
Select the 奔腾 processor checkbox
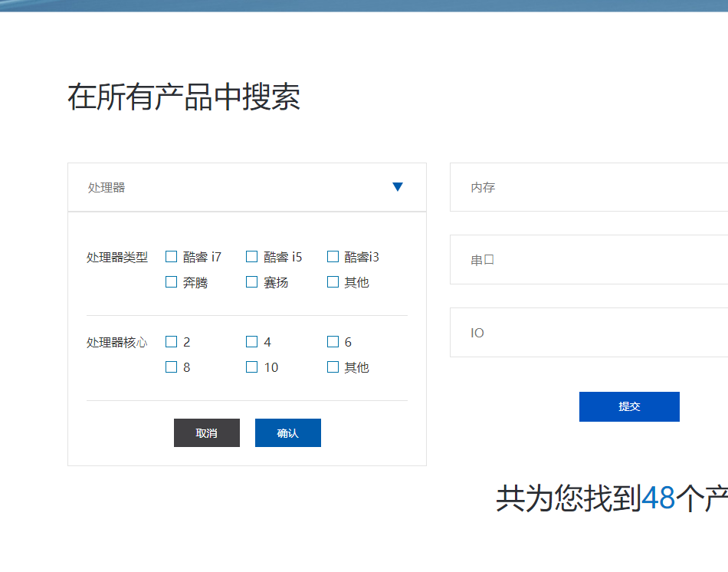click(x=172, y=282)
